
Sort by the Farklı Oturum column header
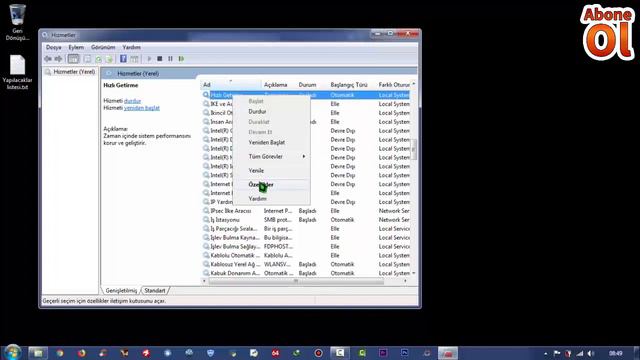[x=393, y=85]
